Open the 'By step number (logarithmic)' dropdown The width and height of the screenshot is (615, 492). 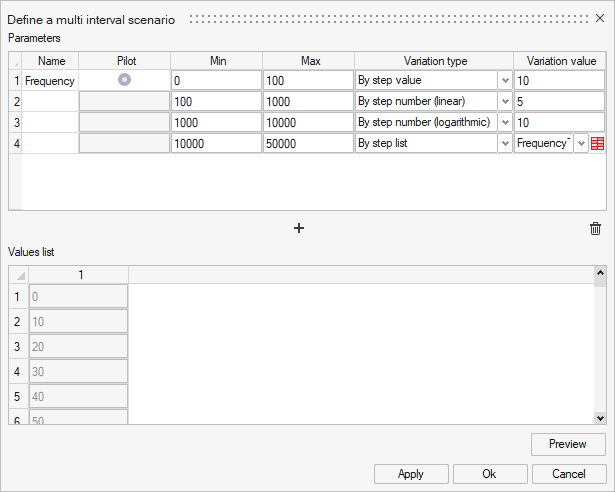pyautogui.click(x=505, y=123)
